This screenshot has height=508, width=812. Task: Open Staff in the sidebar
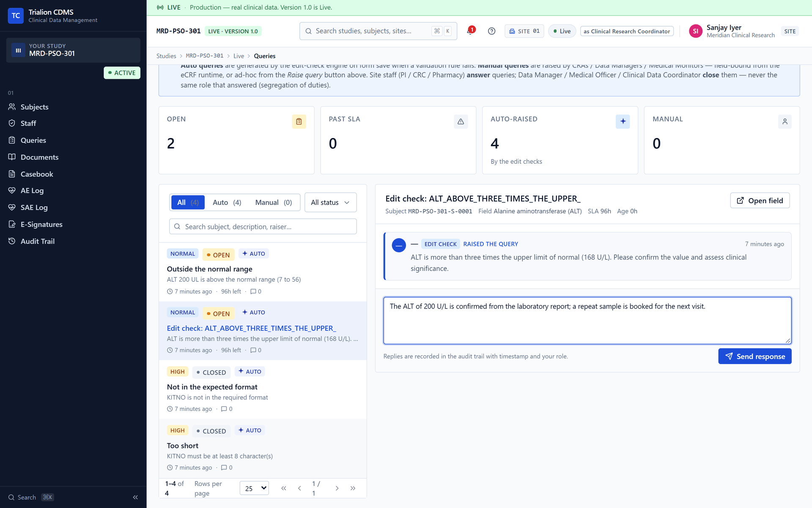click(x=73, y=123)
